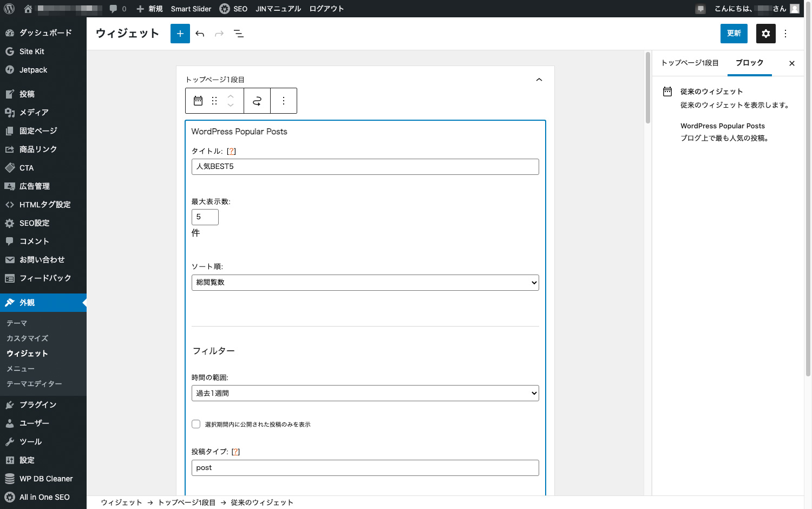The height and width of the screenshot is (509, 812).
Task: Go to テーマ submenu
Action: pos(17,323)
